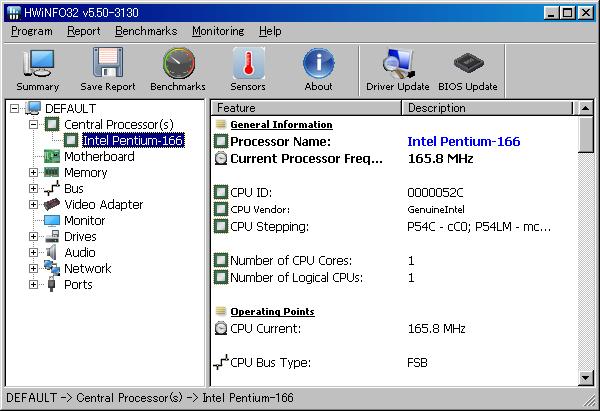The height and width of the screenshot is (411, 600).
Task: Open the Report menu
Action: tap(83, 31)
